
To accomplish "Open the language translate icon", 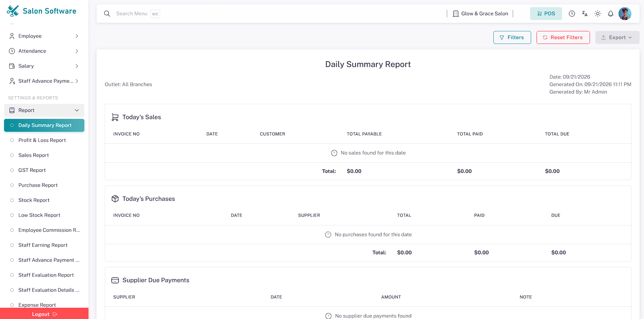I will (585, 14).
